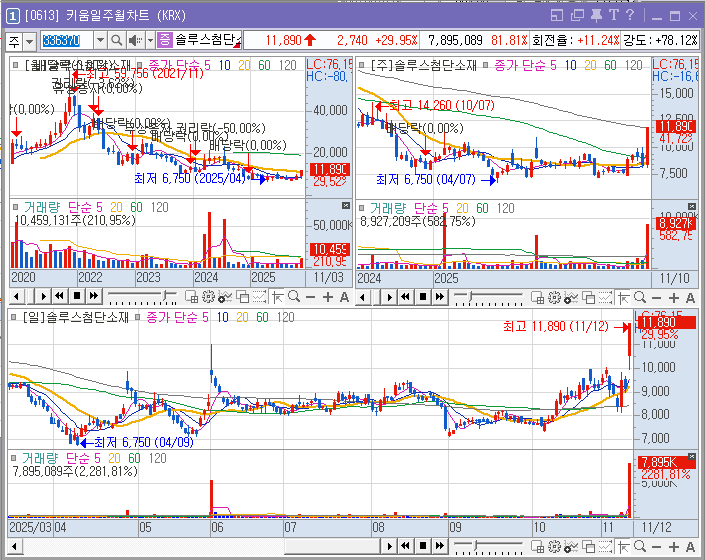Viewport: 705px width, 560px height.
Task: Click the A auto-fit icon on the monthly chart
Action: point(344,297)
